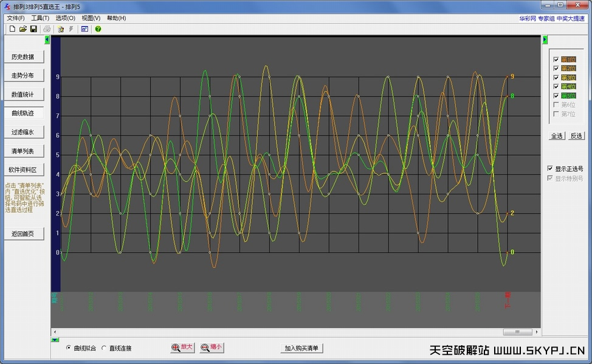Toggle the 第5位 green curve checkbox
The image size is (592, 364).
(556, 96)
